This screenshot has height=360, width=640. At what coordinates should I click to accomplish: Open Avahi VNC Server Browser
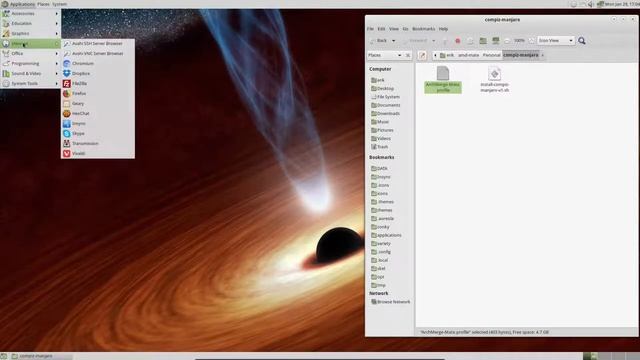pyautogui.click(x=98, y=53)
